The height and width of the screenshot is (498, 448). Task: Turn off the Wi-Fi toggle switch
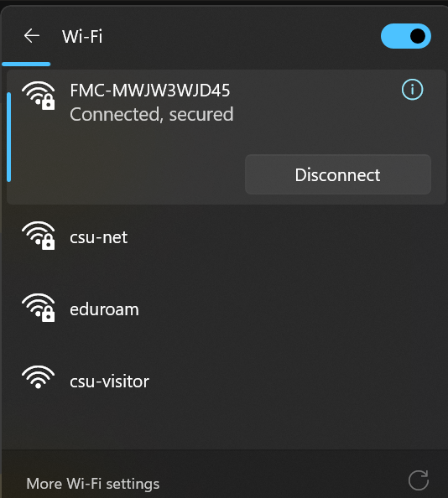(x=406, y=36)
